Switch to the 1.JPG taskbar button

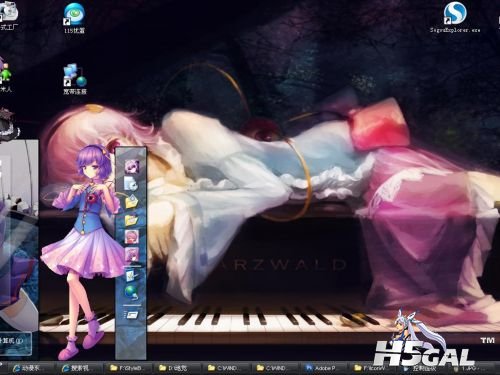(470, 369)
